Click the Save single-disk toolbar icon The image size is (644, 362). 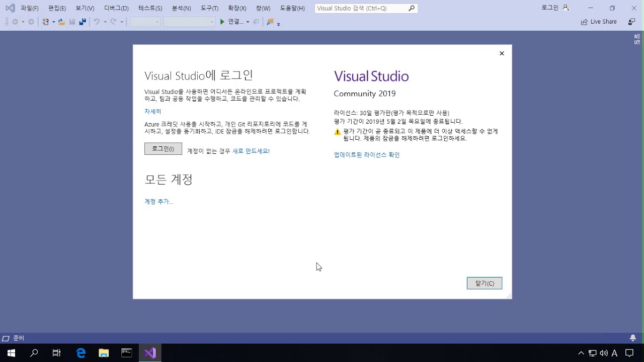click(72, 22)
